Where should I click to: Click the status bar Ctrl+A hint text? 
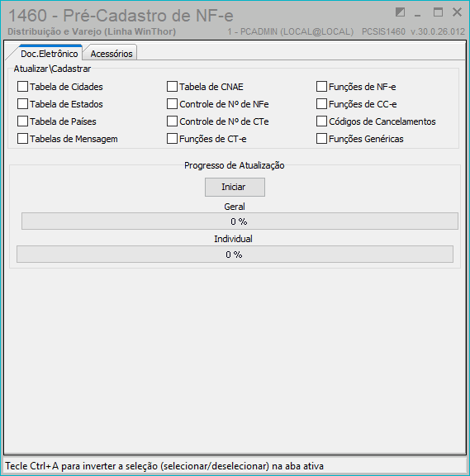pos(164,466)
